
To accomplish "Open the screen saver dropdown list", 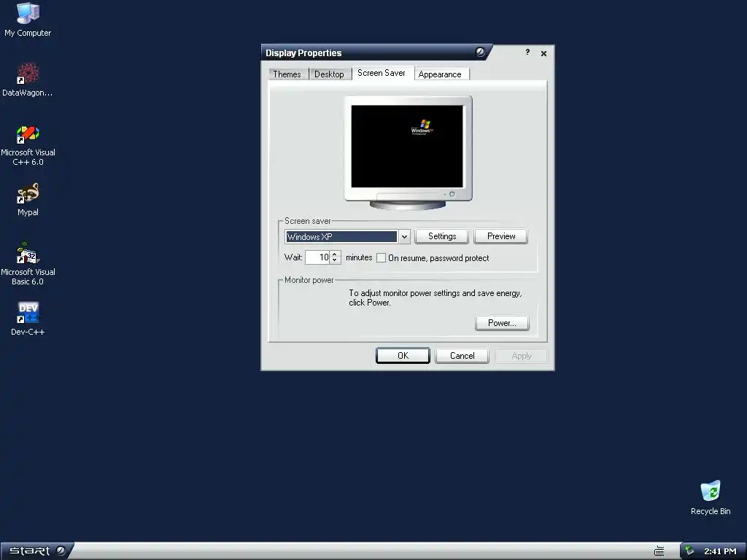I will pyautogui.click(x=404, y=237).
